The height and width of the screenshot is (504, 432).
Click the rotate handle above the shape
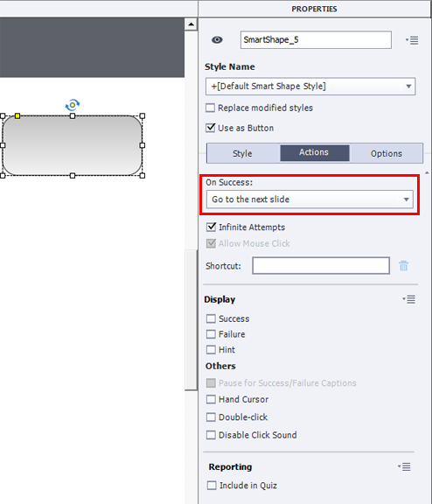pos(73,105)
